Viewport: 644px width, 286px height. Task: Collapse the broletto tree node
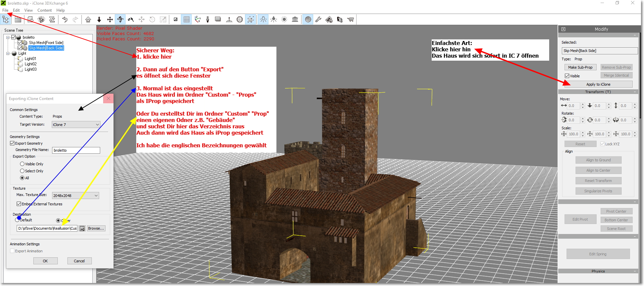pos(8,37)
